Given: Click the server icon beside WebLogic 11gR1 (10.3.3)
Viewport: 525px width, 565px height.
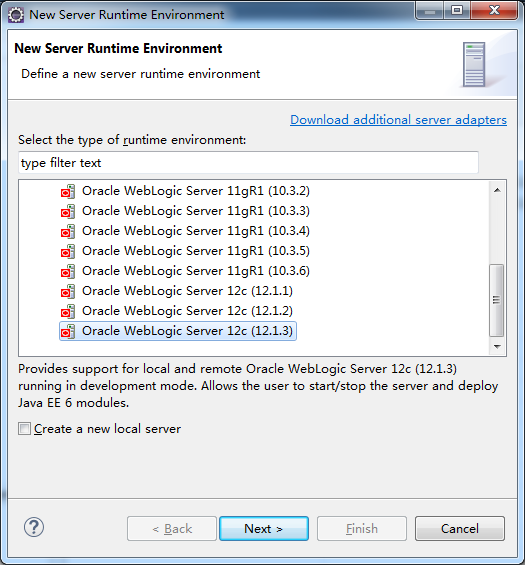Looking at the screenshot, I should pos(68,212).
